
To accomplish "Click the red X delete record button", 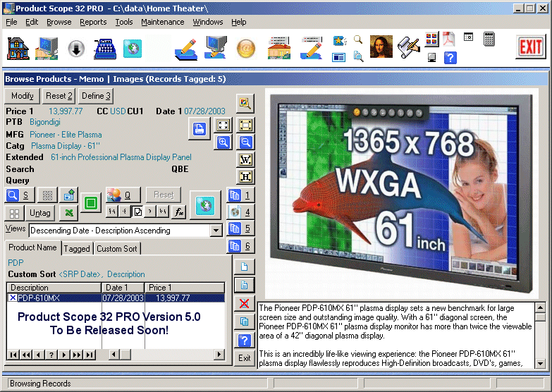I will 245,303.
